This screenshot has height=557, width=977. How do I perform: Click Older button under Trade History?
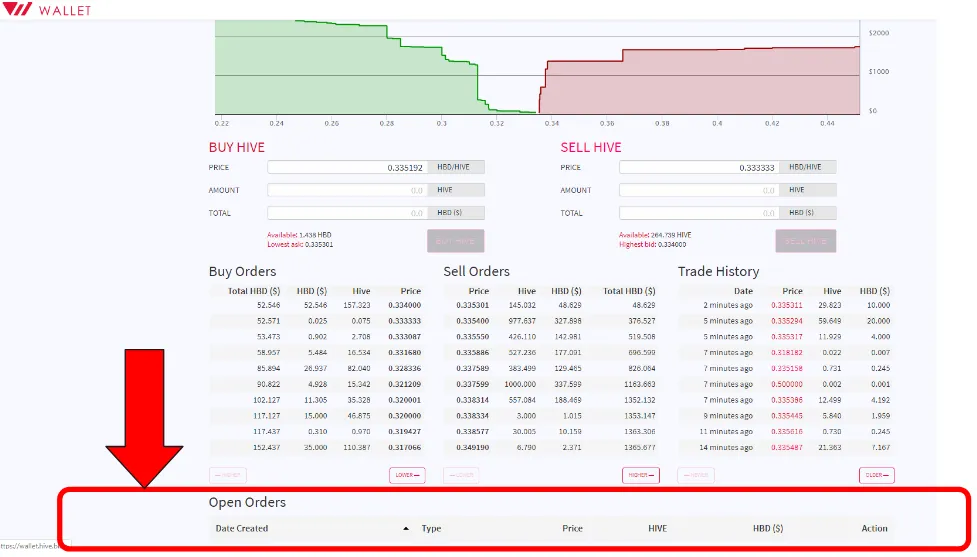[877, 475]
